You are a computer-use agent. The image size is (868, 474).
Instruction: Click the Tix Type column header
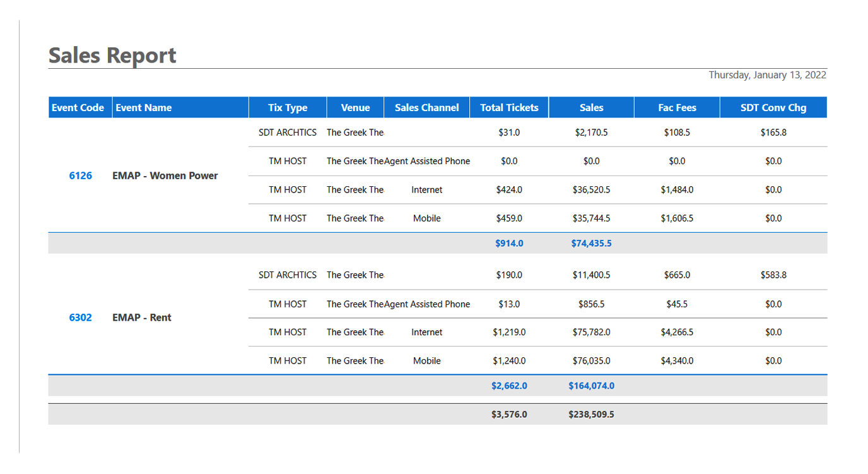[x=288, y=107]
